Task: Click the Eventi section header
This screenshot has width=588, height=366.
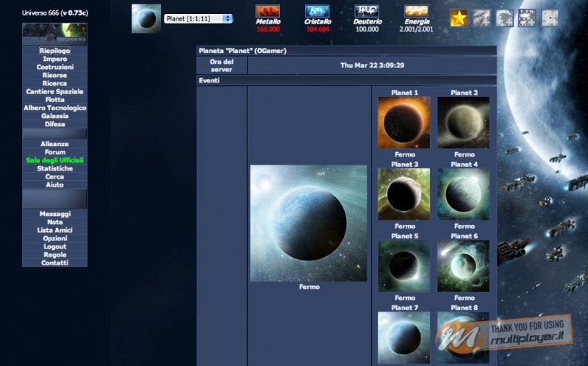Action: 346,80
